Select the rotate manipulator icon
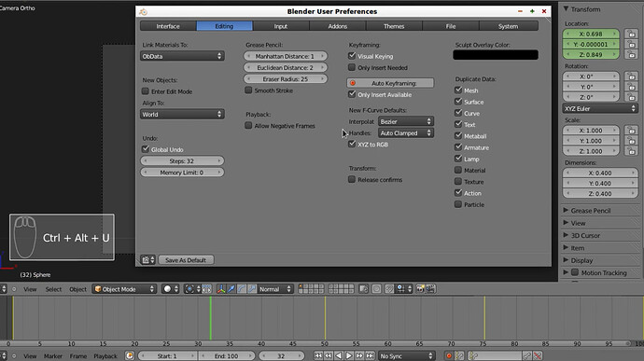The width and height of the screenshot is (644, 361). 242,289
